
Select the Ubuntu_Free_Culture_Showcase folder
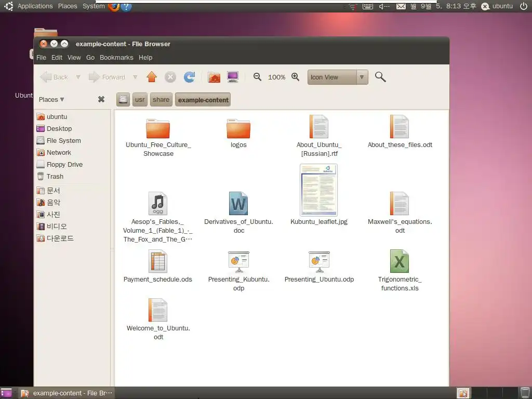point(158,137)
